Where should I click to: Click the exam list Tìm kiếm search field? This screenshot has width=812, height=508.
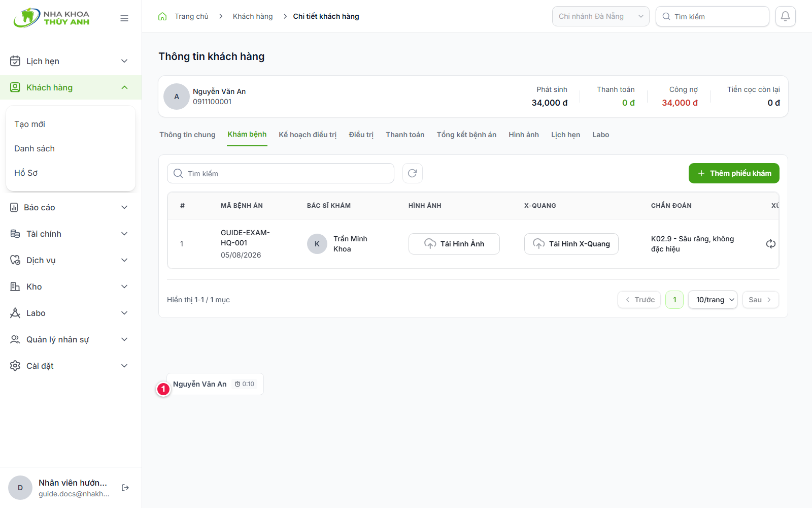[x=281, y=173]
